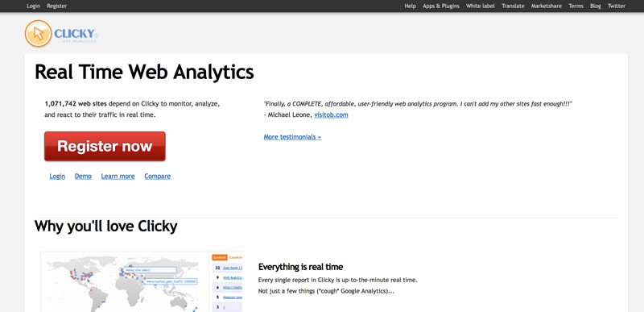The image size is (644, 312).
Task: Visit the visitob.com link
Action: pos(331,115)
